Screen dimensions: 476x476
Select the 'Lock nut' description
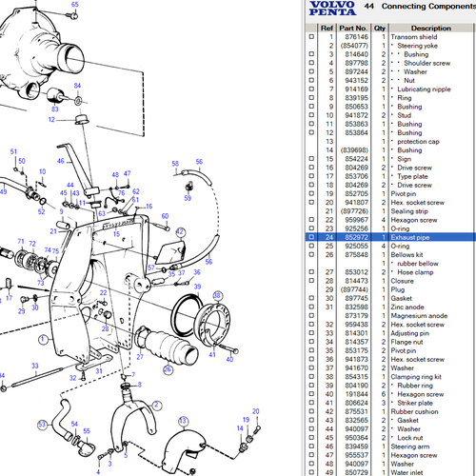[410, 438]
